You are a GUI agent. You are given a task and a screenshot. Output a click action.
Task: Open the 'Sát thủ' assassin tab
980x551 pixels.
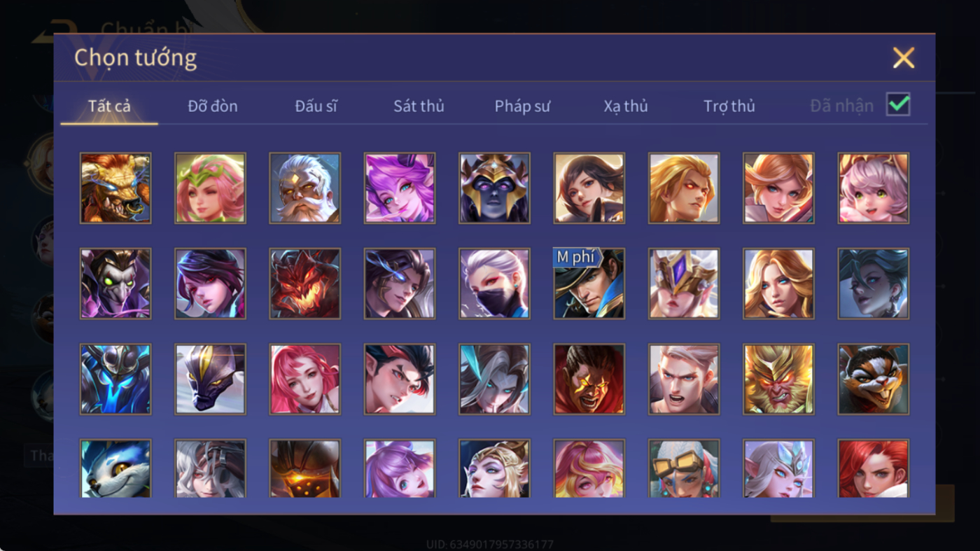click(419, 106)
